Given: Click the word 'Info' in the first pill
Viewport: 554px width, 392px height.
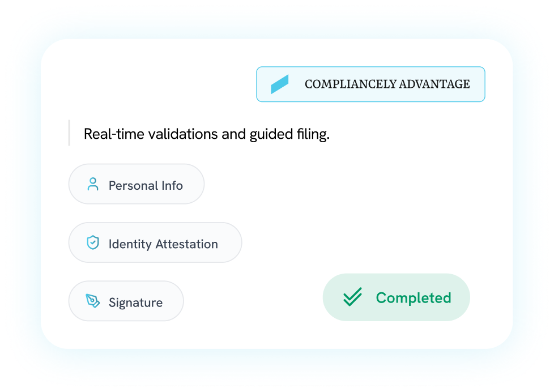Looking at the screenshot, I should [x=172, y=185].
